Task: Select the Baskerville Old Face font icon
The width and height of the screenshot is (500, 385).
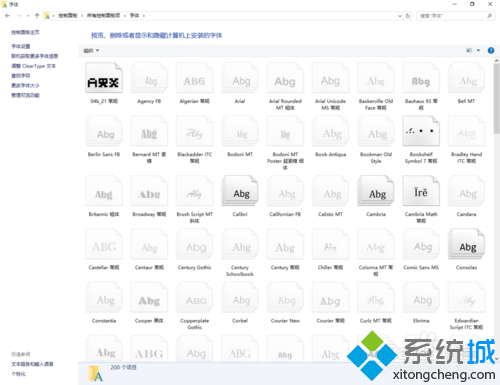Action: (x=376, y=78)
